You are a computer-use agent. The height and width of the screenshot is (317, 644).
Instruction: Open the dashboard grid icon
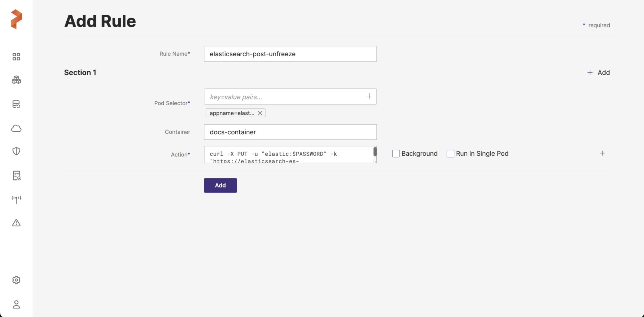[16, 57]
